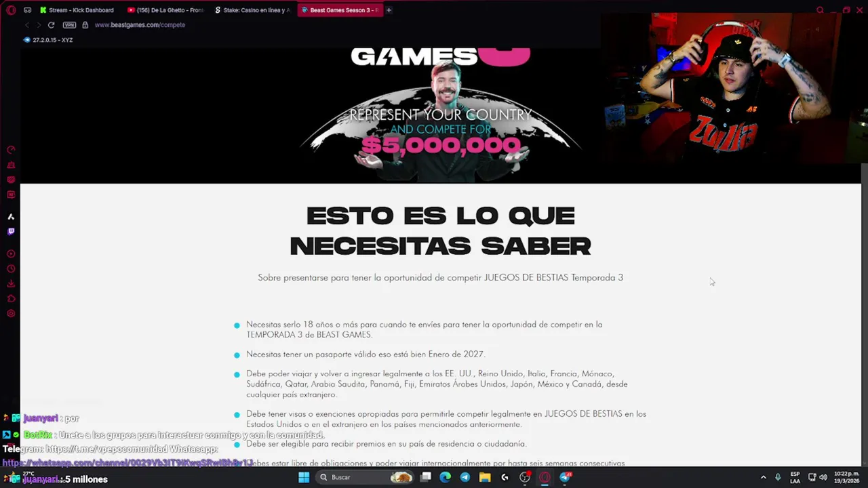Open the clock showing 10:22 p.m.

click(x=846, y=477)
